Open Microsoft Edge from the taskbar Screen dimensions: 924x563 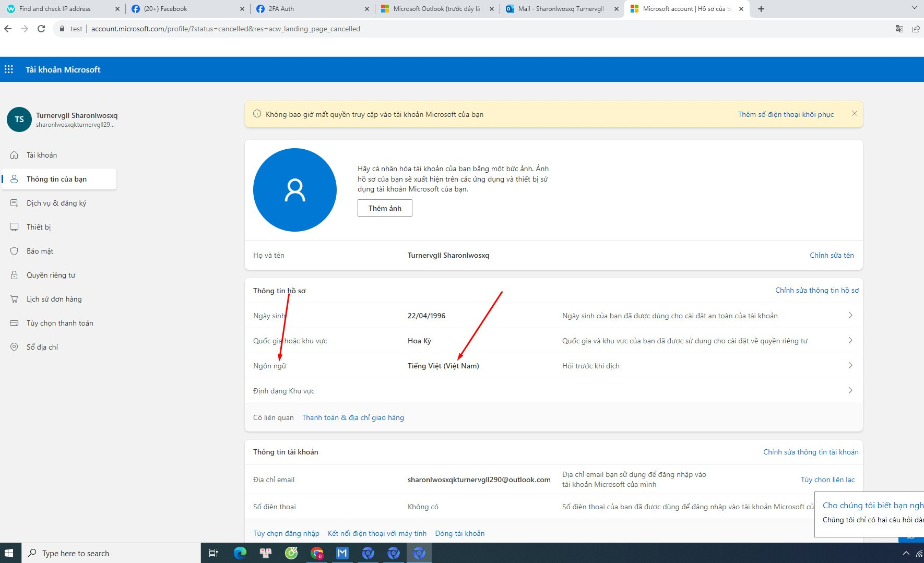point(240,553)
